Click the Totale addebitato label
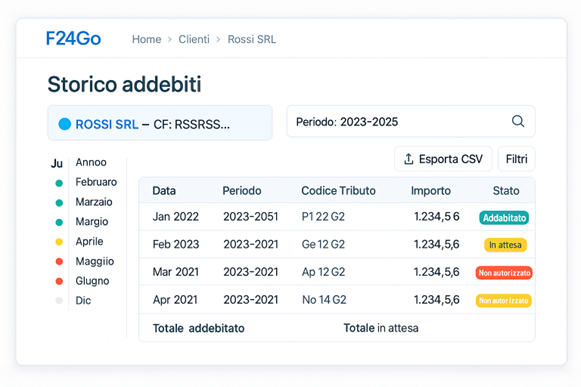This screenshot has width=581, height=387. [199, 328]
